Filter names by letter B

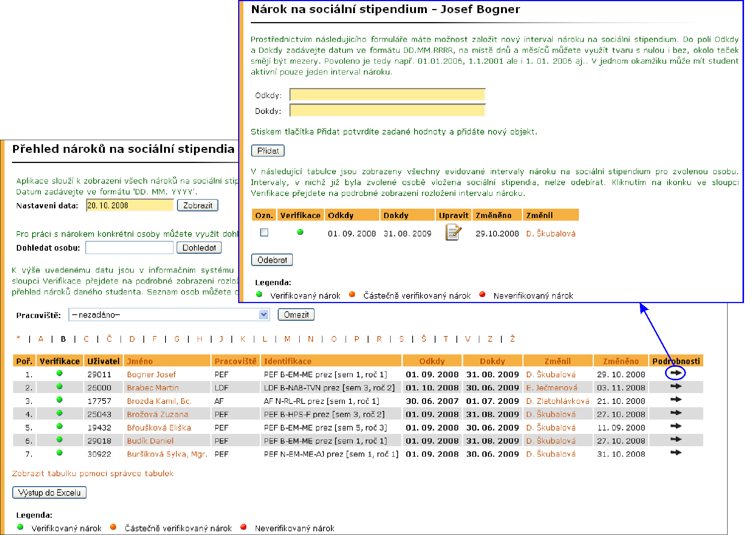tap(63, 339)
